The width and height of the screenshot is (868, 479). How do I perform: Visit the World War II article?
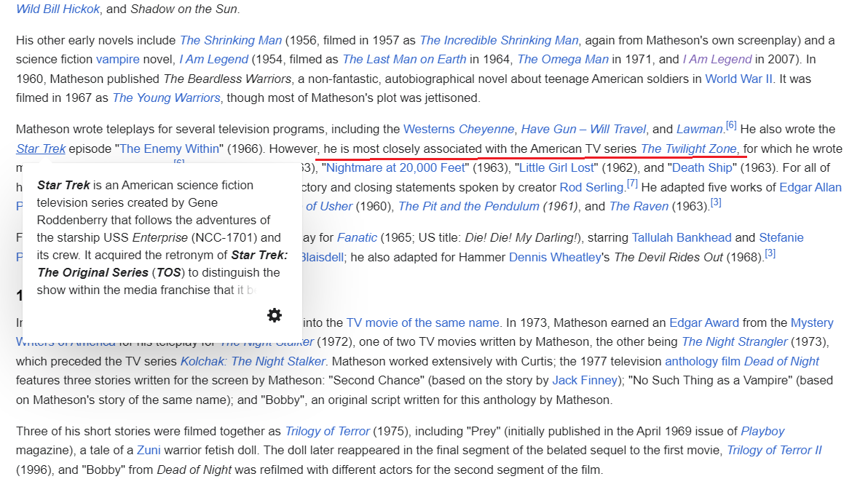tap(738, 79)
